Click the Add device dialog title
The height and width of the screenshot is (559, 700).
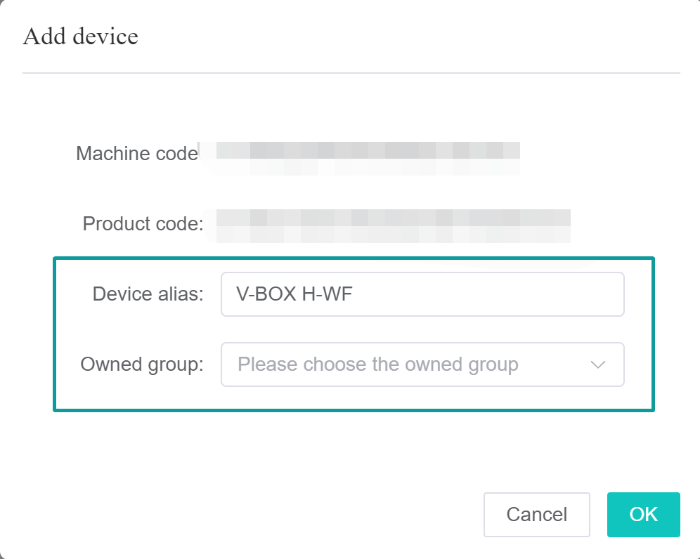(x=80, y=37)
